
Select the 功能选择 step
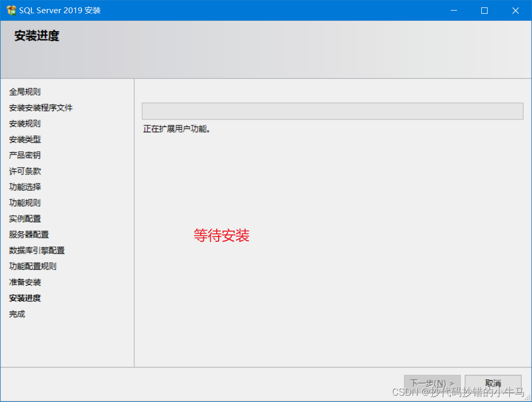(x=25, y=187)
